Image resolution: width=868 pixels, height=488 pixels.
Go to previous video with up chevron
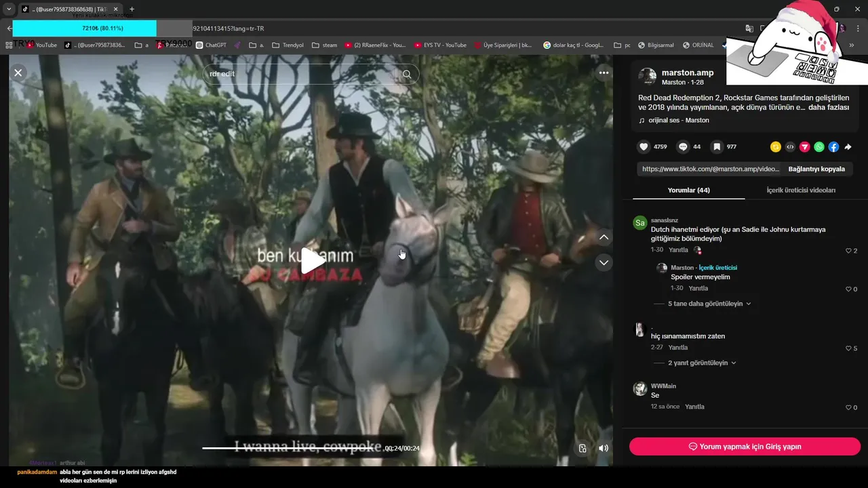tap(604, 237)
